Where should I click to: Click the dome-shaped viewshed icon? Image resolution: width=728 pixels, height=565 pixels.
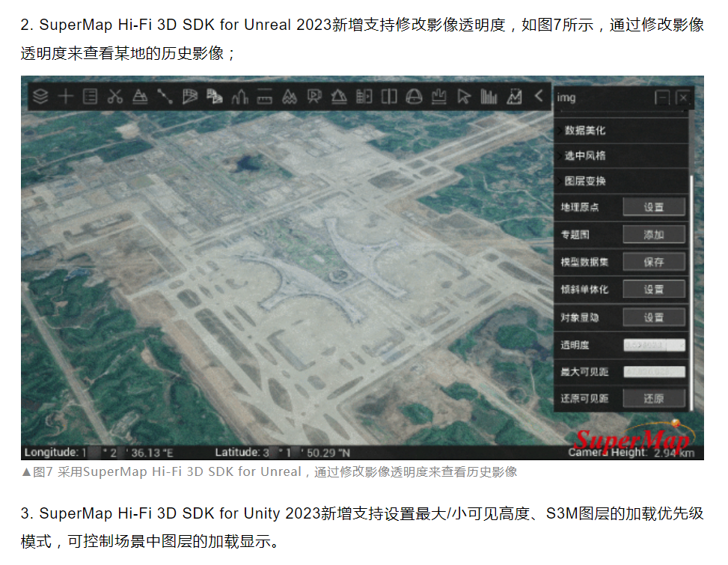tap(414, 97)
